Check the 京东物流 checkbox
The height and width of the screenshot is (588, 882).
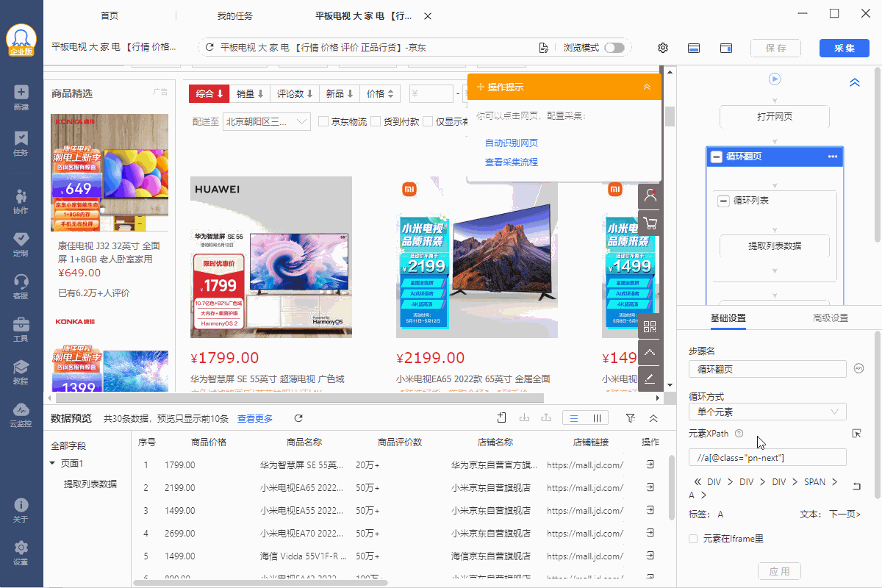pos(323,121)
